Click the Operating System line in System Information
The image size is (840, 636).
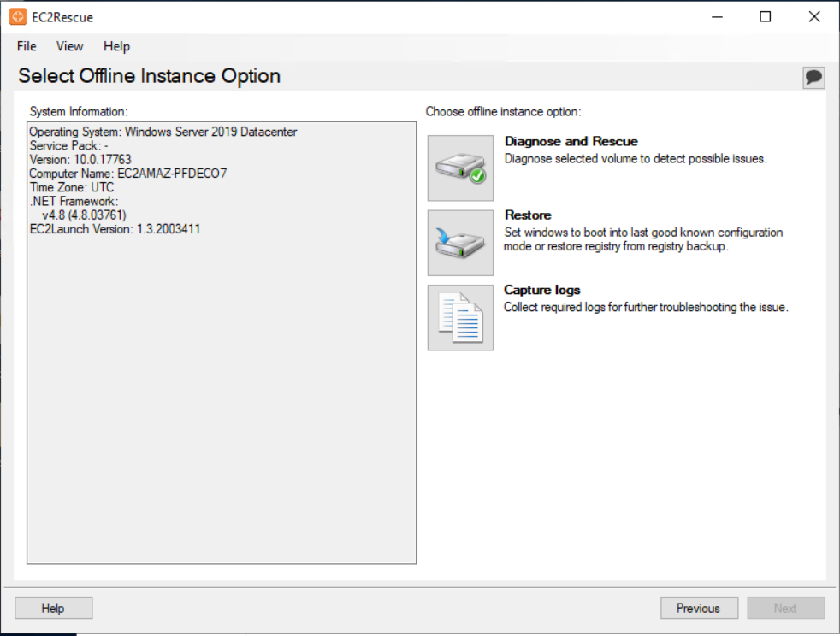[x=163, y=132]
